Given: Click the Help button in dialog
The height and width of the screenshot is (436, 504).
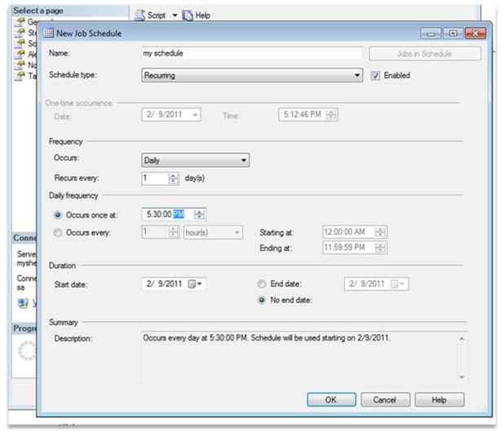Looking at the screenshot, I should pos(440,399).
